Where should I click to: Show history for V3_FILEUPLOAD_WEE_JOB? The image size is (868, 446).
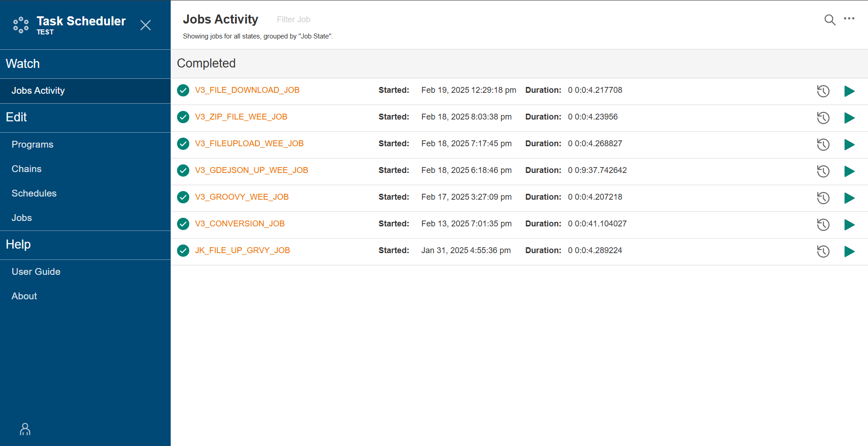[x=823, y=144]
